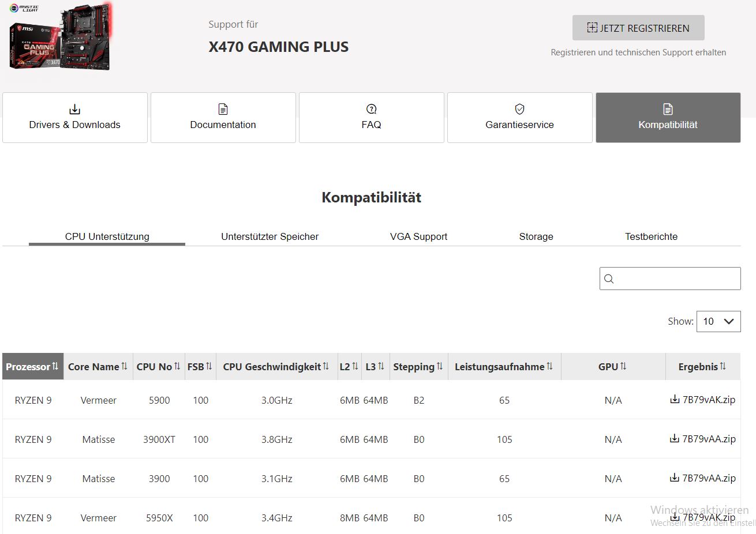Screen dimensions: 756x534
Task: Open the Garantieservice section
Action: (x=520, y=118)
